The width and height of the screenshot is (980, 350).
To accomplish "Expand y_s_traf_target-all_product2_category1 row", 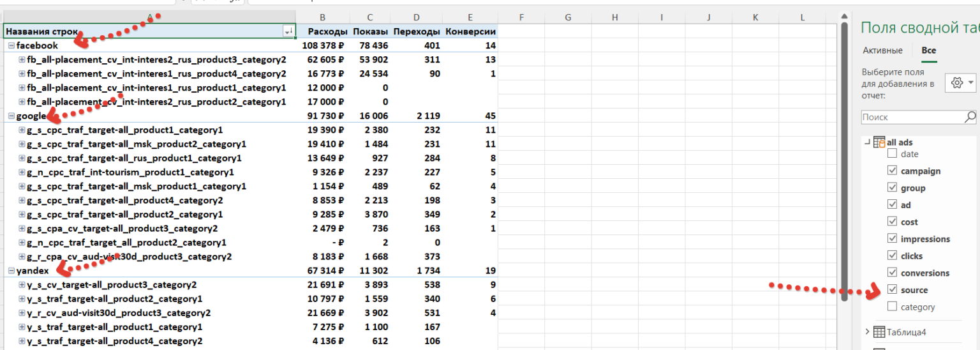I will tap(22, 299).
